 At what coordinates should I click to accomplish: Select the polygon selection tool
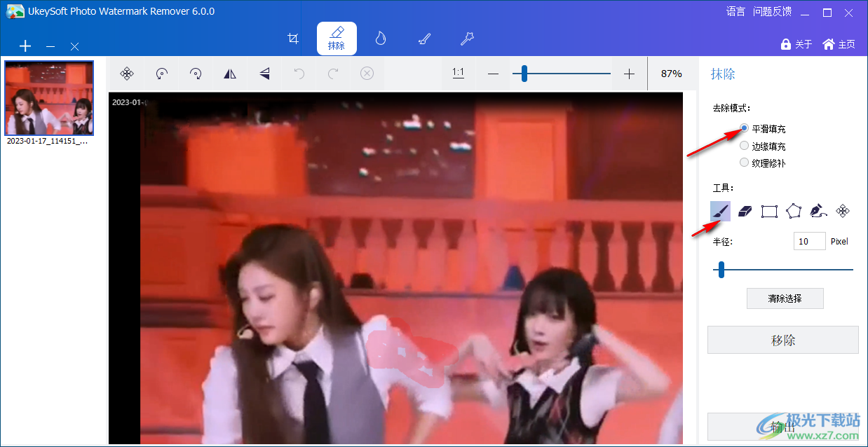click(x=794, y=211)
